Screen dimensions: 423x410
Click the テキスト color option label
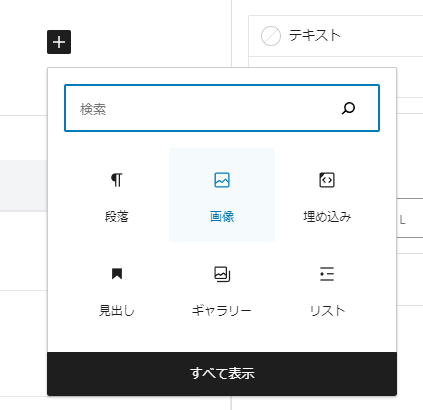coord(315,35)
